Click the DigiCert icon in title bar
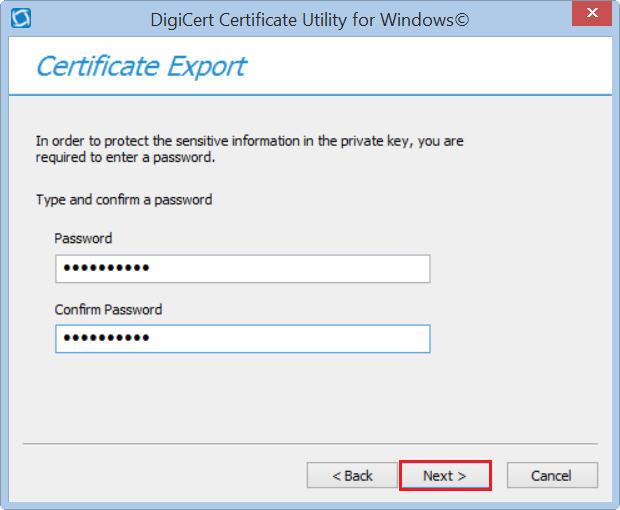 coord(18,18)
